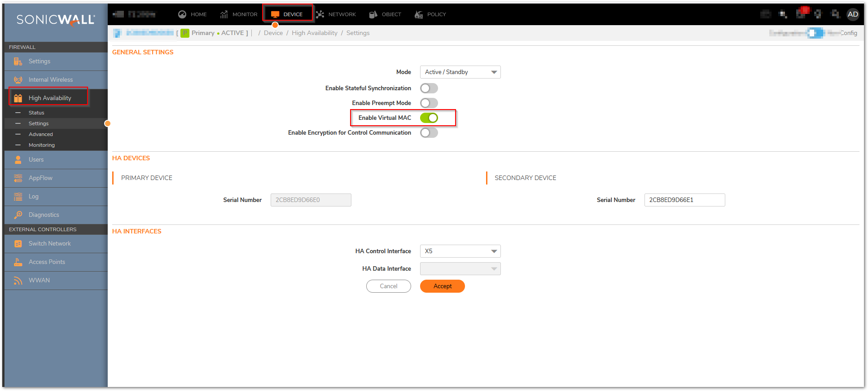868x391 pixels.
Task: Open the HA Data Interface dropdown
Action: tap(460, 269)
